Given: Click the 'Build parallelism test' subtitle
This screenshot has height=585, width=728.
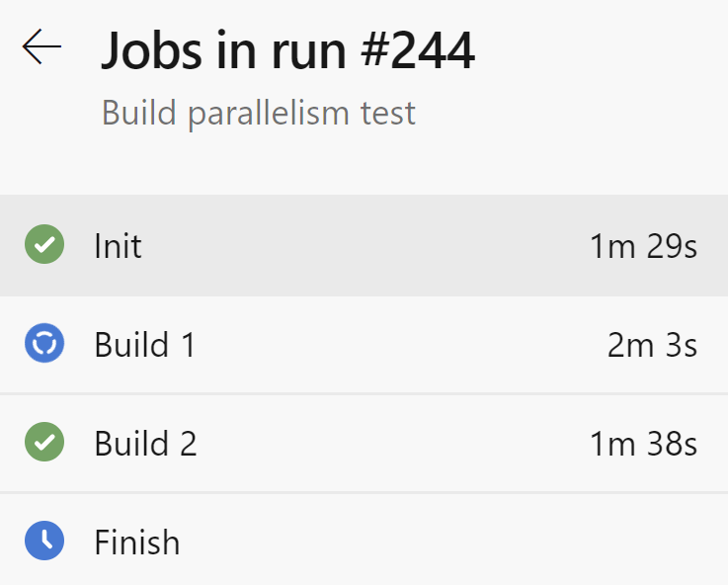Looking at the screenshot, I should click(259, 113).
